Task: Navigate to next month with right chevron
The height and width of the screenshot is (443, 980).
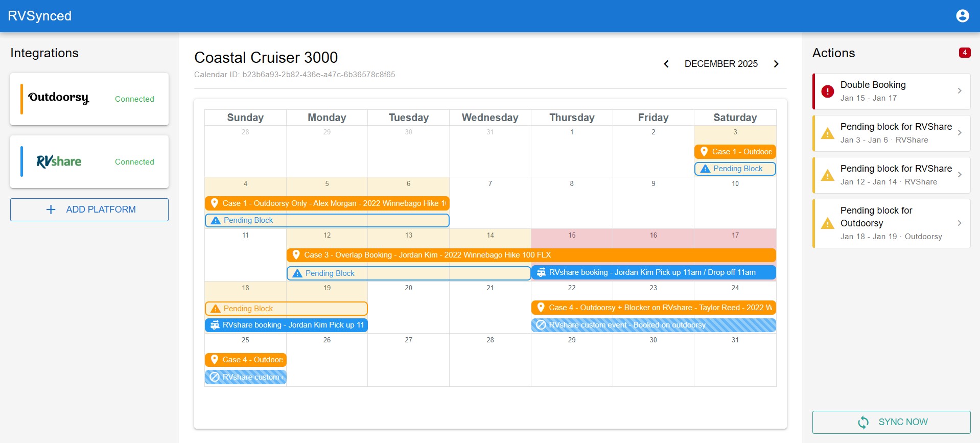Action: [776, 64]
